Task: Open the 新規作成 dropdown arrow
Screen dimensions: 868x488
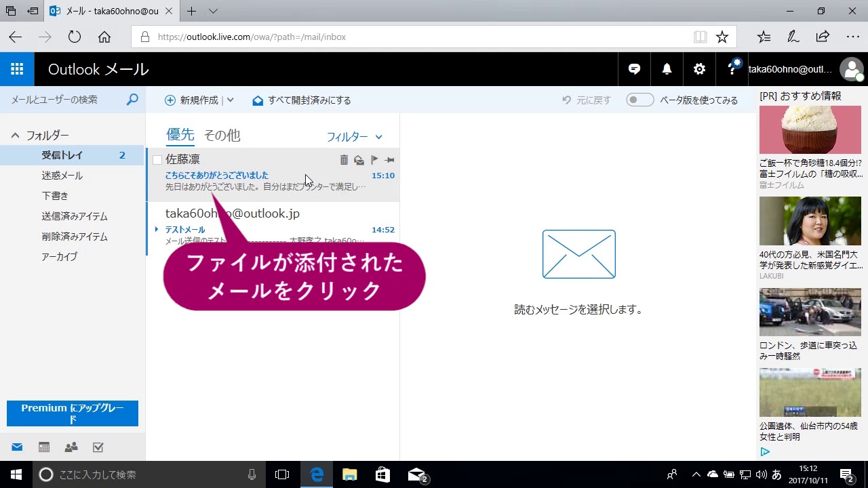Action: tap(230, 100)
